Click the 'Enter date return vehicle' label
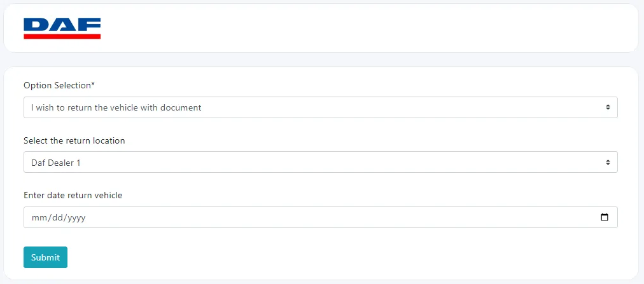Image resolution: width=644 pixels, height=284 pixels. coord(73,196)
